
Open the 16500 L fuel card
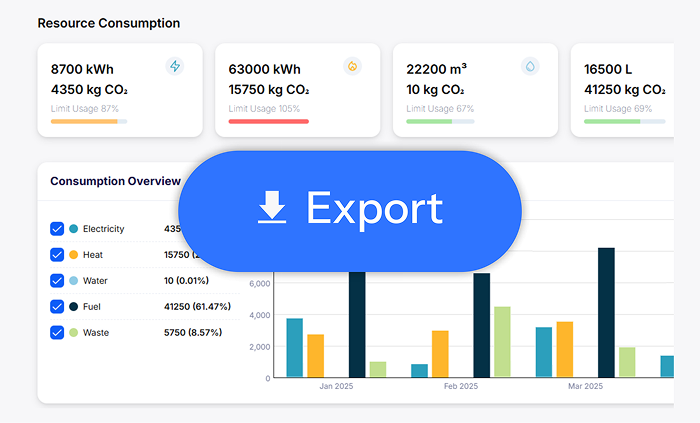tap(622, 90)
